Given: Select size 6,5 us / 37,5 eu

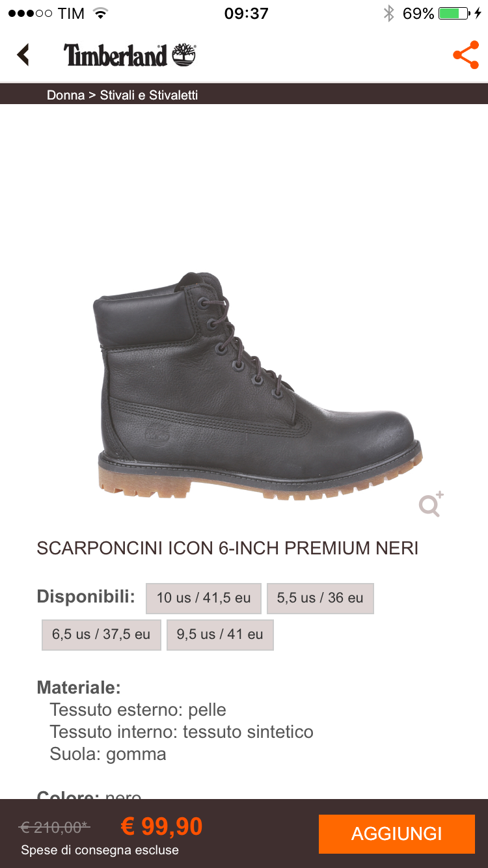Looking at the screenshot, I should 102,634.
